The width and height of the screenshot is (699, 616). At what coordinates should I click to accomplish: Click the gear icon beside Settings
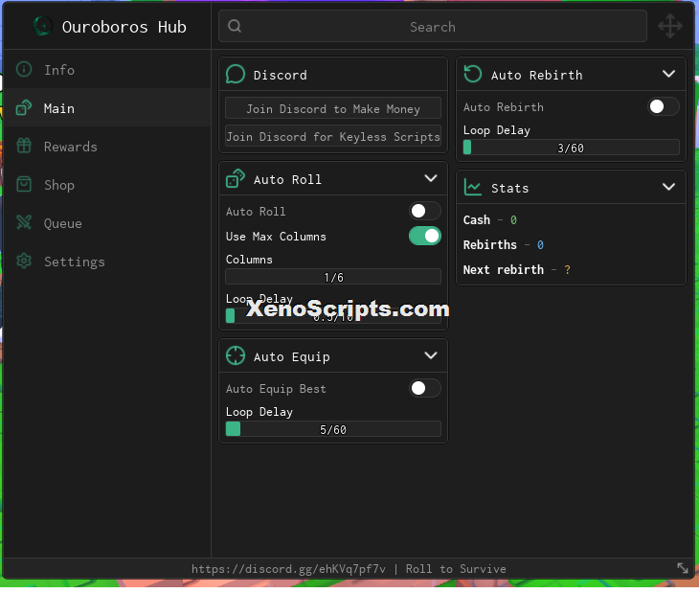[24, 261]
